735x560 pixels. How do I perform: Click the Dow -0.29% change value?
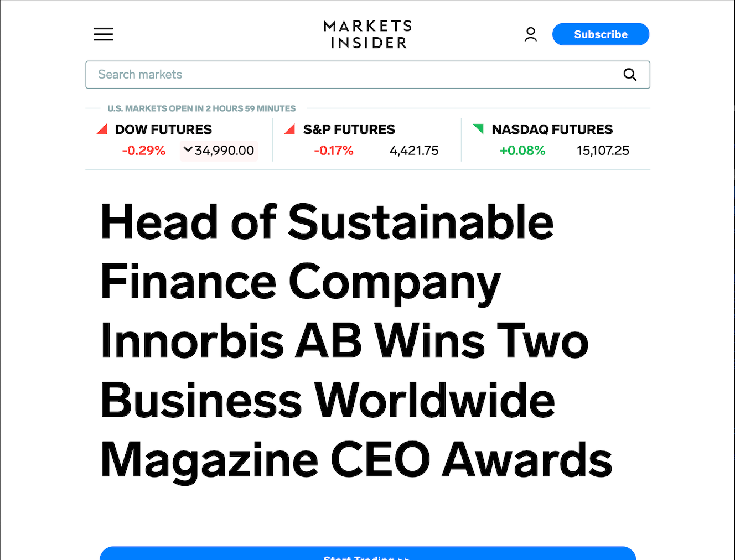tap(144, 151)
